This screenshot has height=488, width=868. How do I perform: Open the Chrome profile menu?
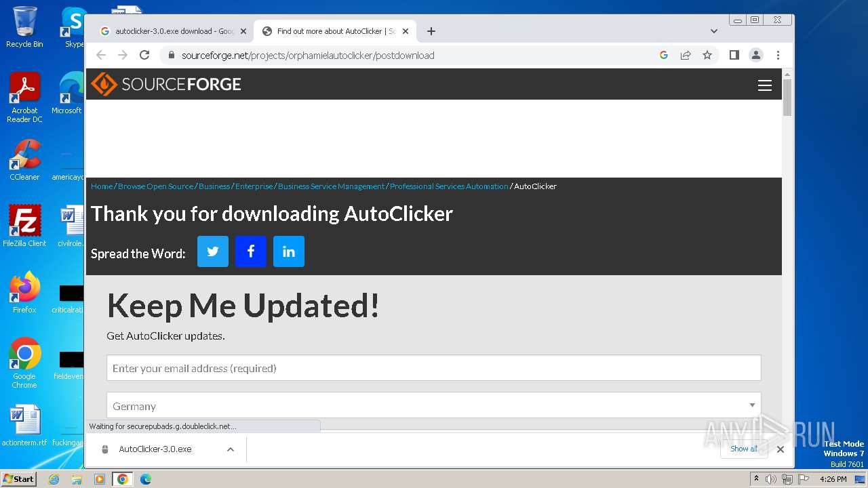point(756,55)
